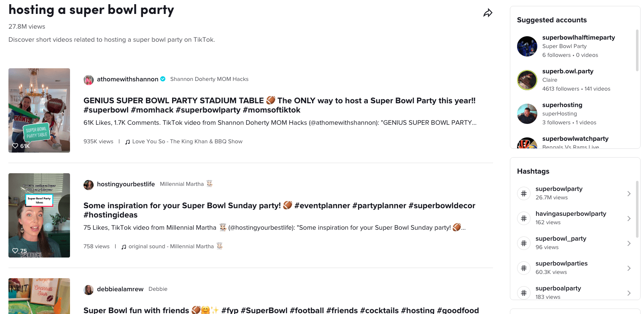Click the verified badge next to athomewithshannon
644x314 pixels.
pos(162,79)
